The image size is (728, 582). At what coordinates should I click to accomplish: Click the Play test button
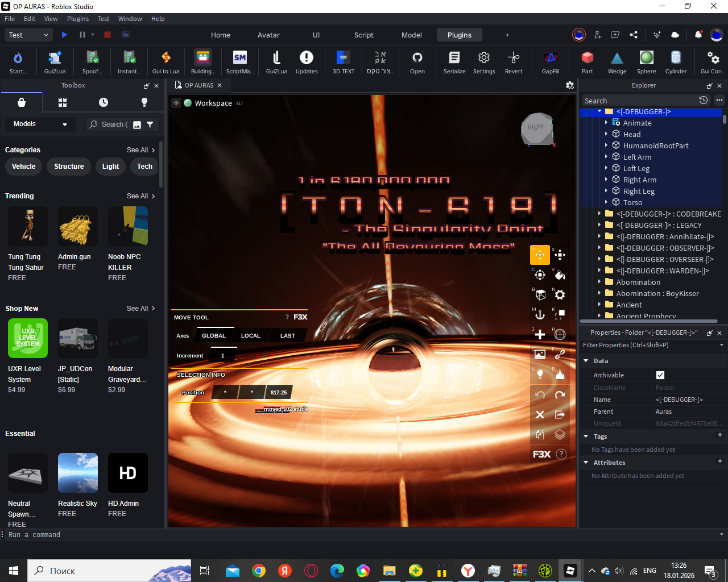(64, 35)
